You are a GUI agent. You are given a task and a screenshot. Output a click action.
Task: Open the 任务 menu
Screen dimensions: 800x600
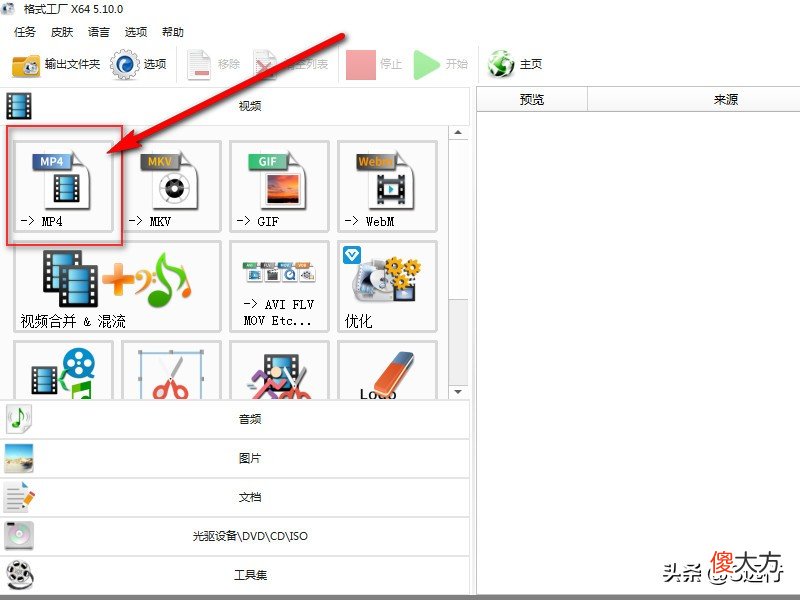pyautogui.click(x=25, y=32)
